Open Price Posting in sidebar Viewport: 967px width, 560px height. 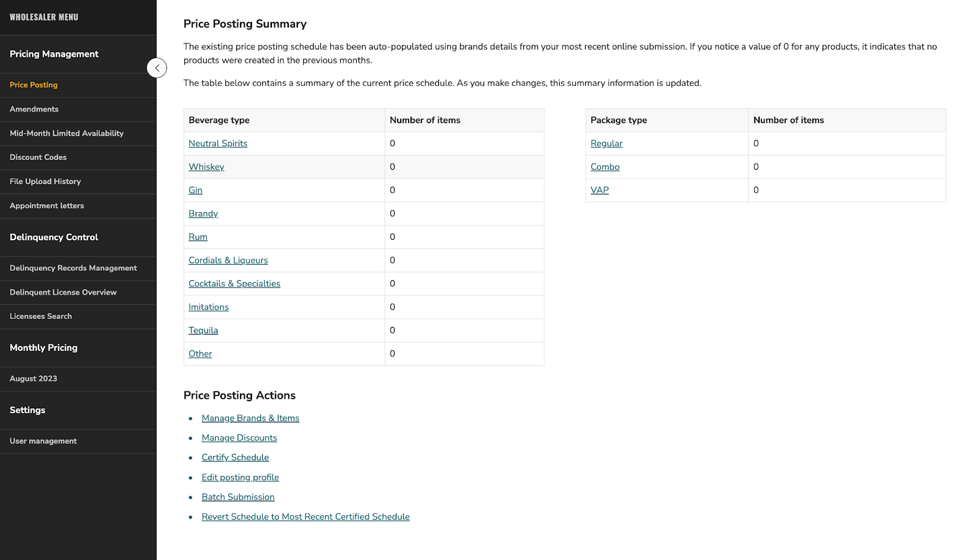(34, 85)
